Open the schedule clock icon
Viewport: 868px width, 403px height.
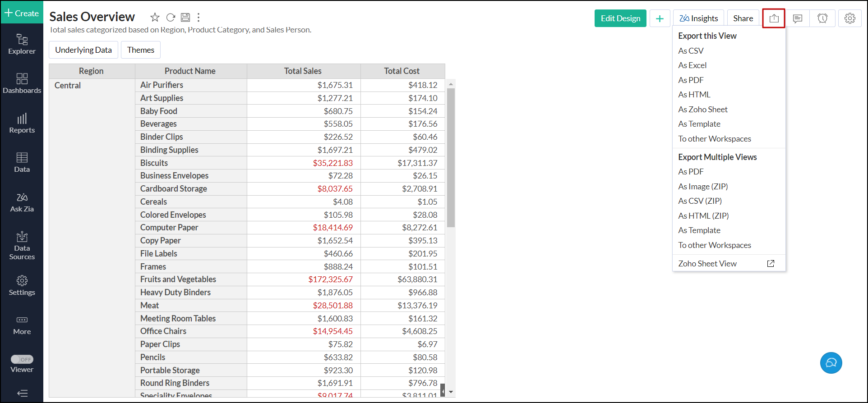tap(822, 18)
